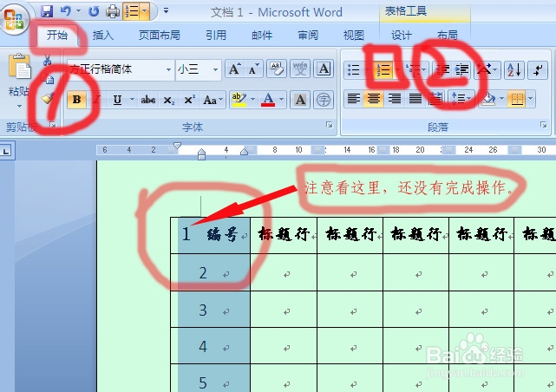Image resolution: width=556 pixels, height=392 pixels.
Task: Open the table tools 布局 tab
Action: 447,35
